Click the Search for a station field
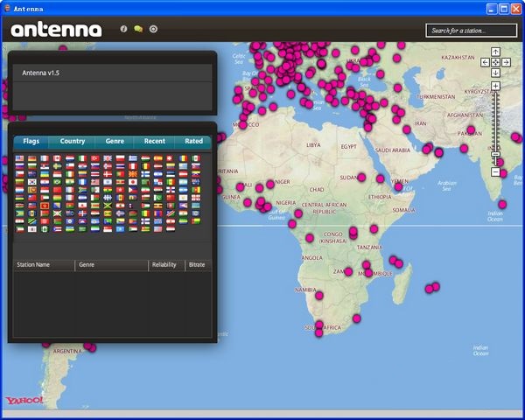This screenshot has width=525, height=420. 472,30
